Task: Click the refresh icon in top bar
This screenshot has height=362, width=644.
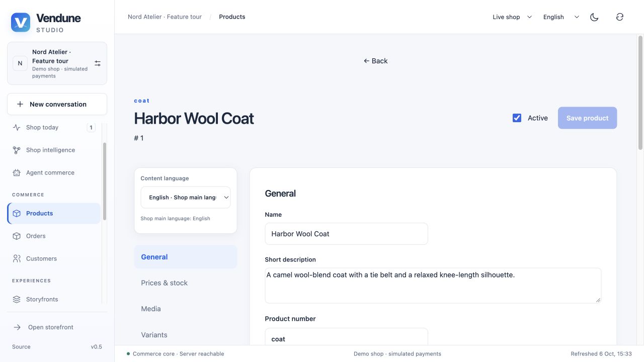Action: (620, 17)
